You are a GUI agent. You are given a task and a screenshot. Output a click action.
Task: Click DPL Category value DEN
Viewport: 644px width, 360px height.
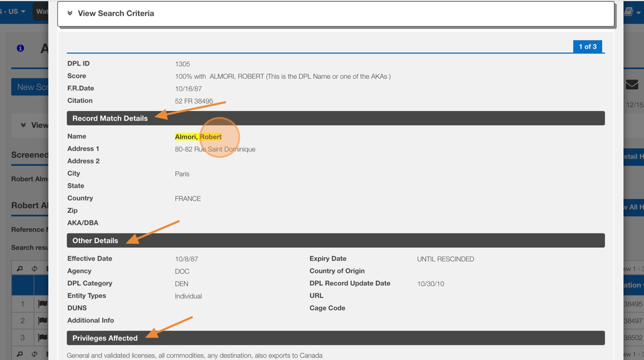click(x=182, y=284)
